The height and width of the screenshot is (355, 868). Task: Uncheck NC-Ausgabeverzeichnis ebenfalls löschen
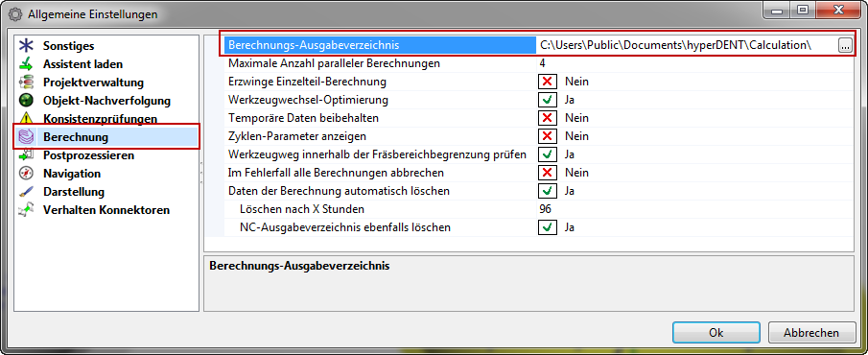[548, 227]
